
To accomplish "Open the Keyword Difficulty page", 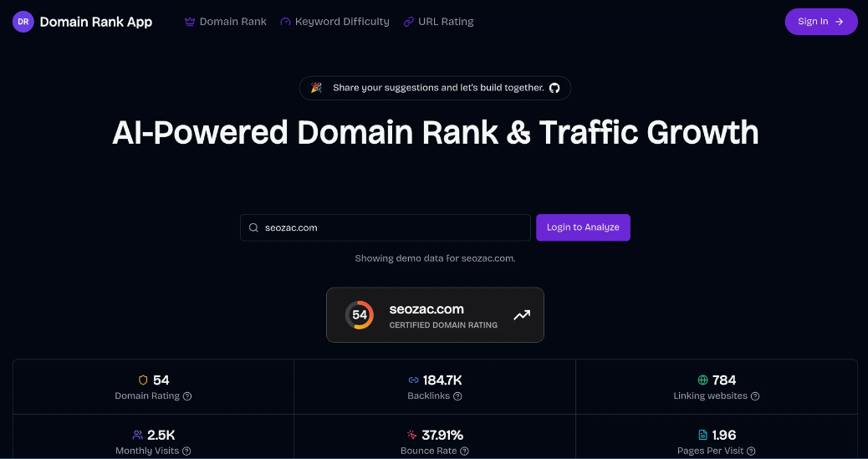I will pos(334,22).
